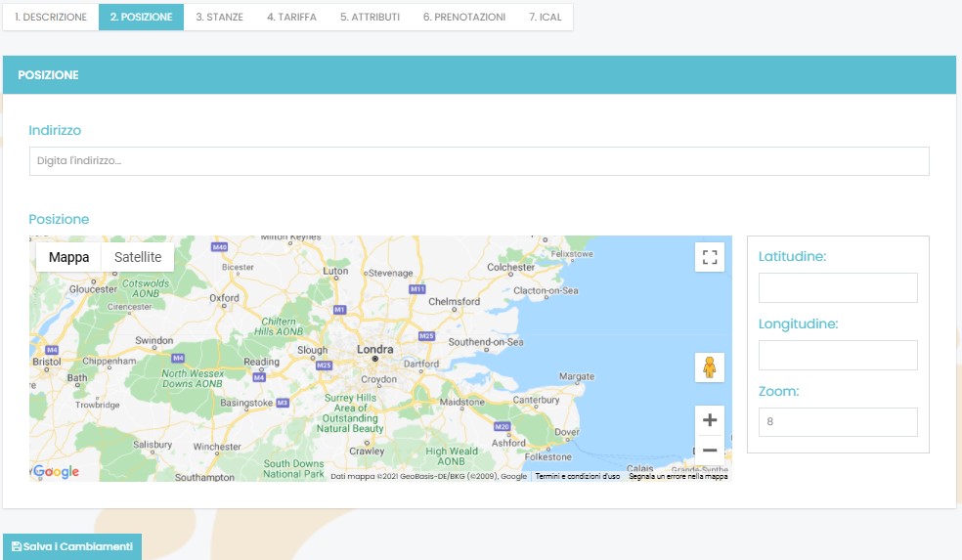Open the 4. Tariffa tab

291,18
